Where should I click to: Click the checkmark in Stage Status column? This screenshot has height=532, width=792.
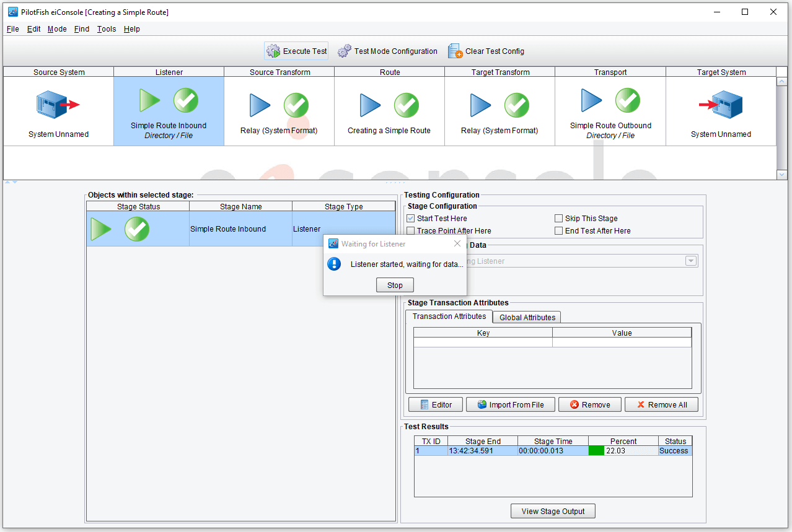click(x=137, y=229)
